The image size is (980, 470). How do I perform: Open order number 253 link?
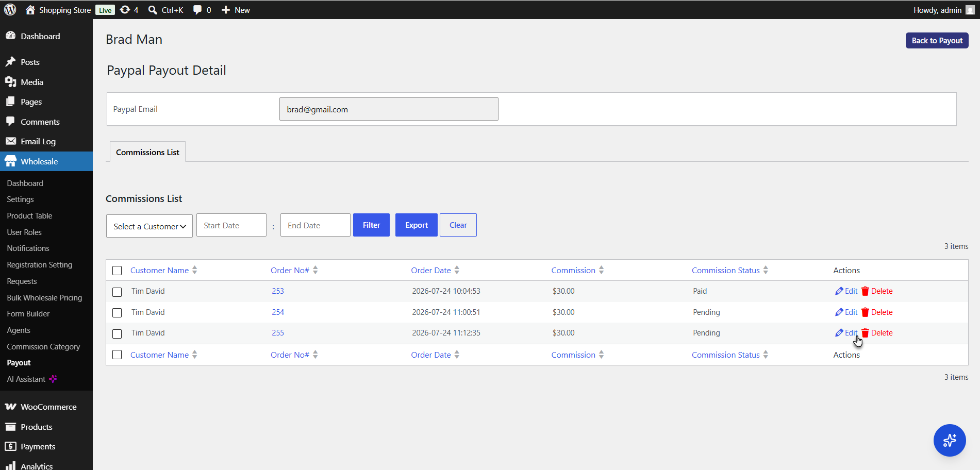pyautogui.click(x=278, y=291)
